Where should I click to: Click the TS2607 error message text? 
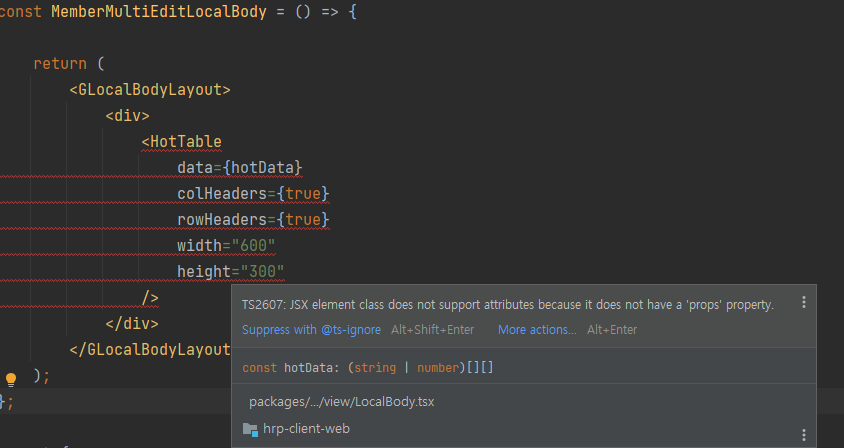pyautogui.click(x=508, y=305)
